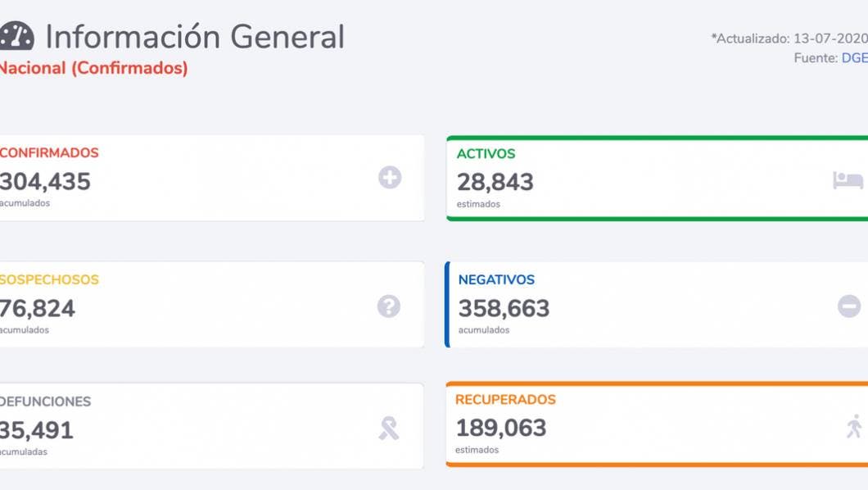Viewport: 868px width, 490px height.
Task: Click the ribbon icon in Defunciones card
Action: click(x=389, y=428)
